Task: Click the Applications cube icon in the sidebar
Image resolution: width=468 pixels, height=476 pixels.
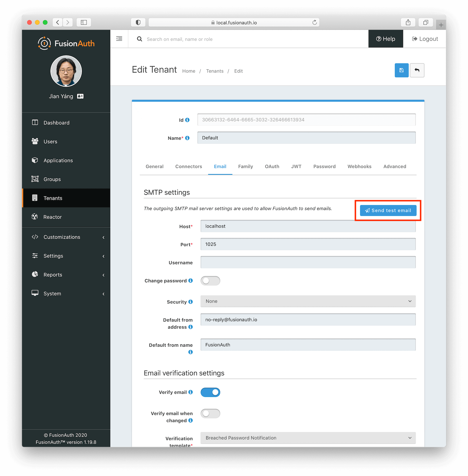Action: point(35,160)
